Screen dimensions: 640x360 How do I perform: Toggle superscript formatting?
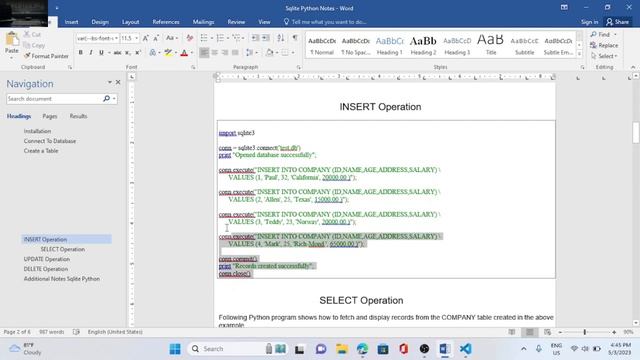coord(138,53)
